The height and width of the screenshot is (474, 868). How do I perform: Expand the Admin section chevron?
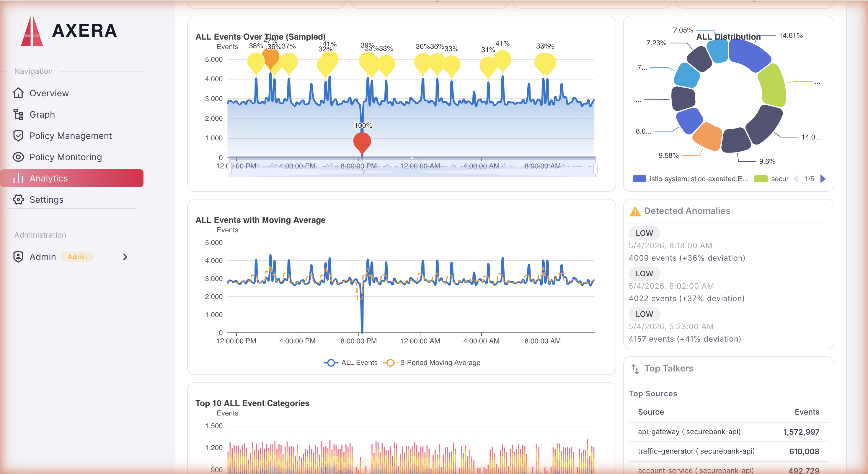click(x=125, y=257)
